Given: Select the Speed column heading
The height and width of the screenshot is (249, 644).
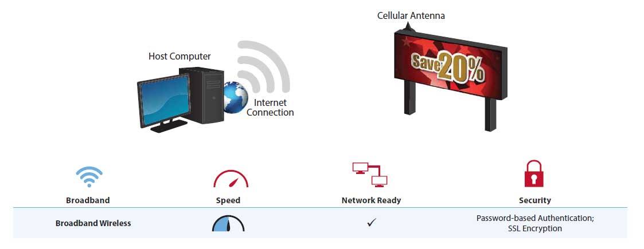Looking at the screenshot, I should coord(228,200).
